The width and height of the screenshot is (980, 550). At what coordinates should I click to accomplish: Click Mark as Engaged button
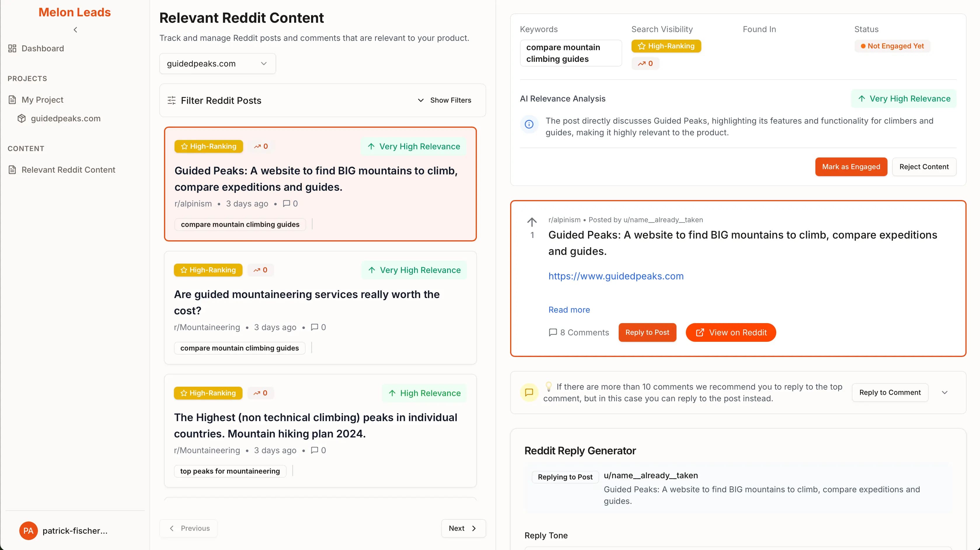(851, 167)
